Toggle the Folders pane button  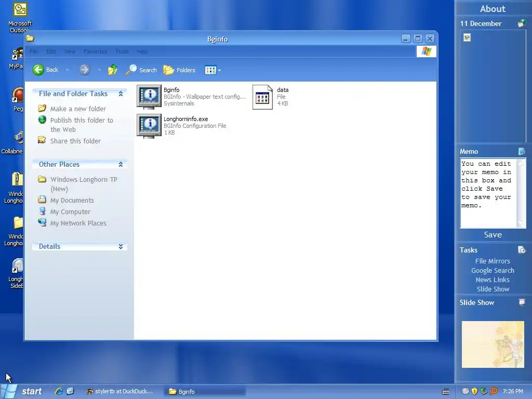tap(179, 70)
